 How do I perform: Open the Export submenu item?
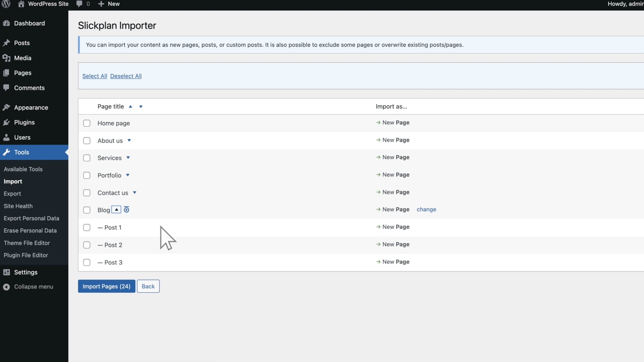pyautogui.click(x=13, y=194)
